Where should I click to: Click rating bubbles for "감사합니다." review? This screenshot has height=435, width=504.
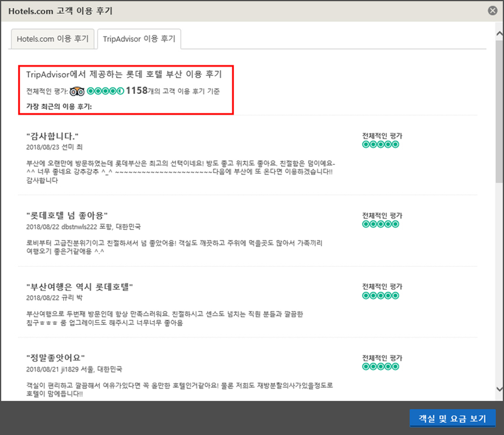381,145
